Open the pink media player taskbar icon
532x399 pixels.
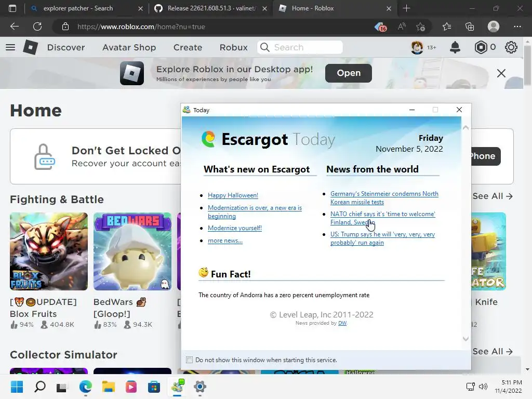[x=131, y=387]
